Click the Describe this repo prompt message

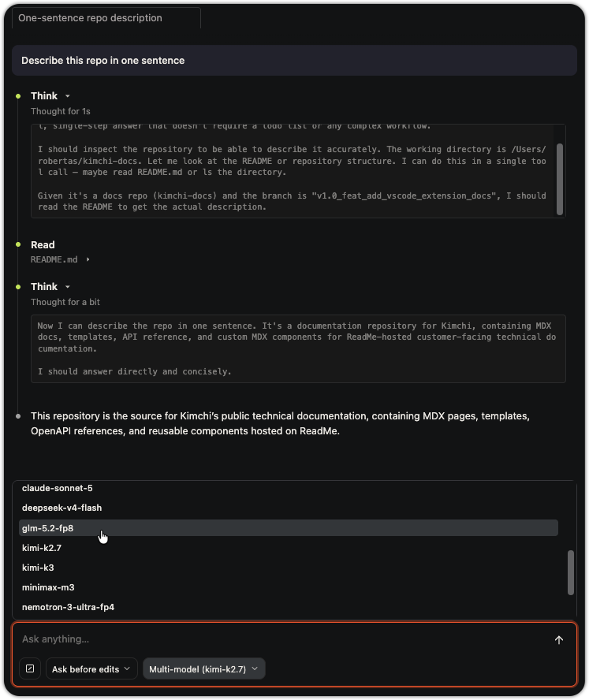click(294, 60)
